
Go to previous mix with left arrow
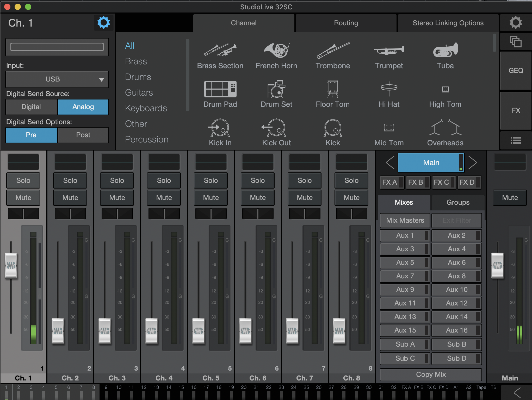tap(390, 162)
